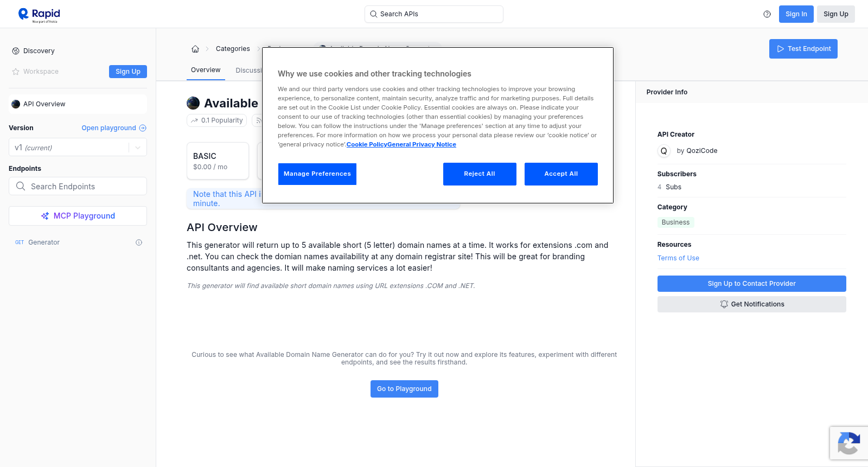Click the sidebar Sign Up button

click(128, 72)
